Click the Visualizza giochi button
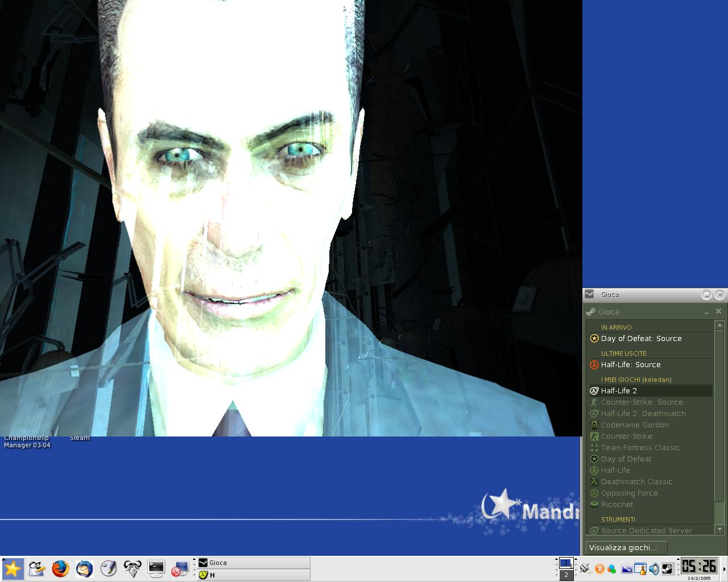 coord(626,548)
